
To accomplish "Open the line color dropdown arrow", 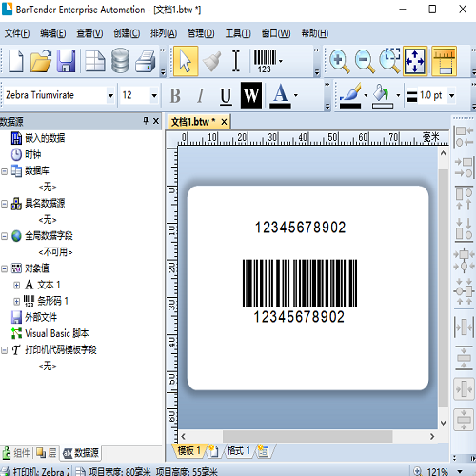I will point(366,95).
